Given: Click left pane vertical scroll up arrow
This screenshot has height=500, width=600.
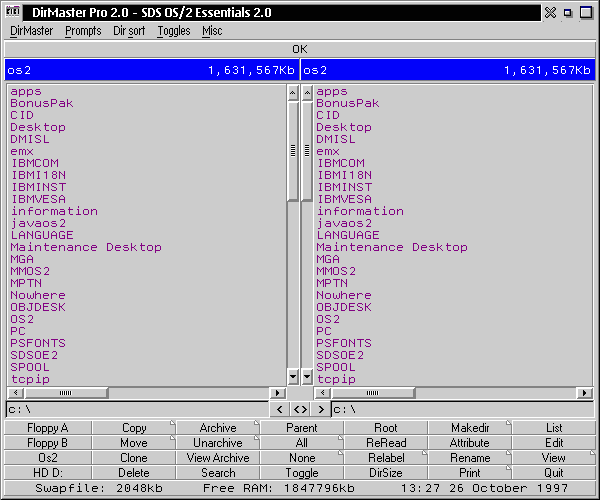Looking at the screenshot, I should [x=293, y=93].
